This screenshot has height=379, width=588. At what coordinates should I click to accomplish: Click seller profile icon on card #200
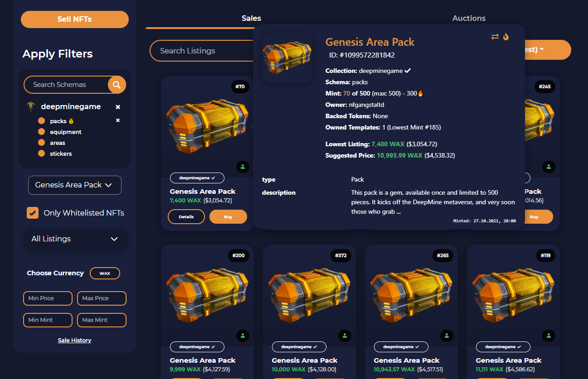[x=243, y=336]
